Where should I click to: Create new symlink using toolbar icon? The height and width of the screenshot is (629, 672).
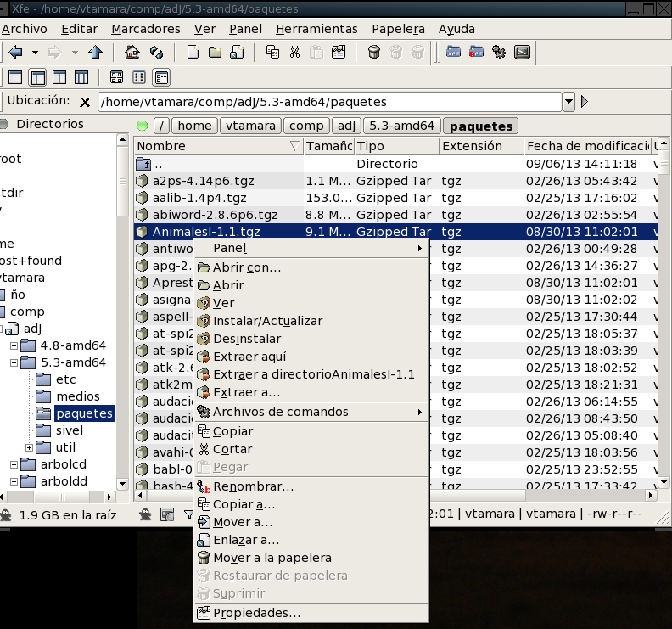click(x=237, y=53)
